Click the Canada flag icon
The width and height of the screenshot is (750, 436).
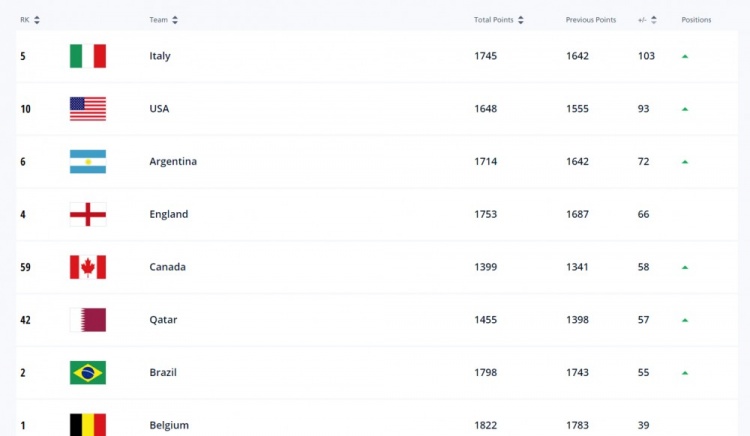point(88,267)
